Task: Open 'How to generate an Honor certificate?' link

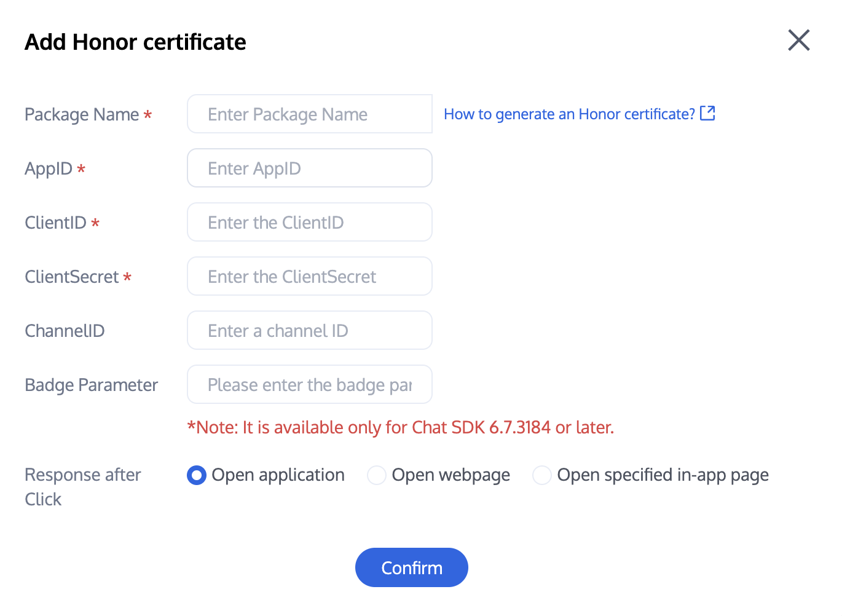Action: point(569,114)
